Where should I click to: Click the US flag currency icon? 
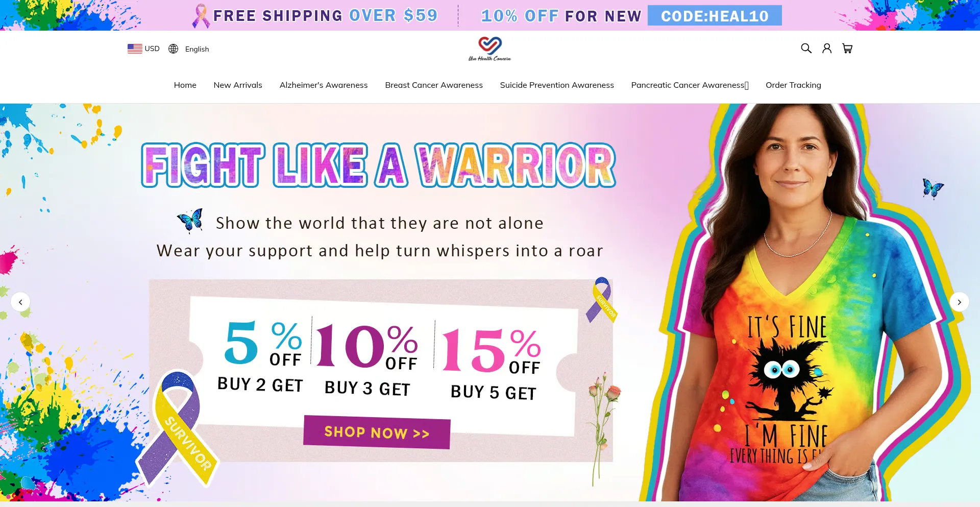tap(135, 49)
